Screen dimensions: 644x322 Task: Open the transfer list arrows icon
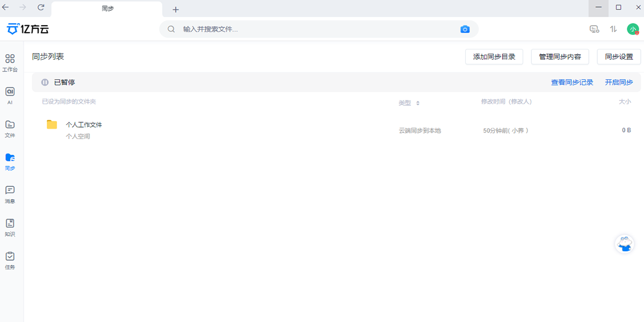(x=613, y=29)
